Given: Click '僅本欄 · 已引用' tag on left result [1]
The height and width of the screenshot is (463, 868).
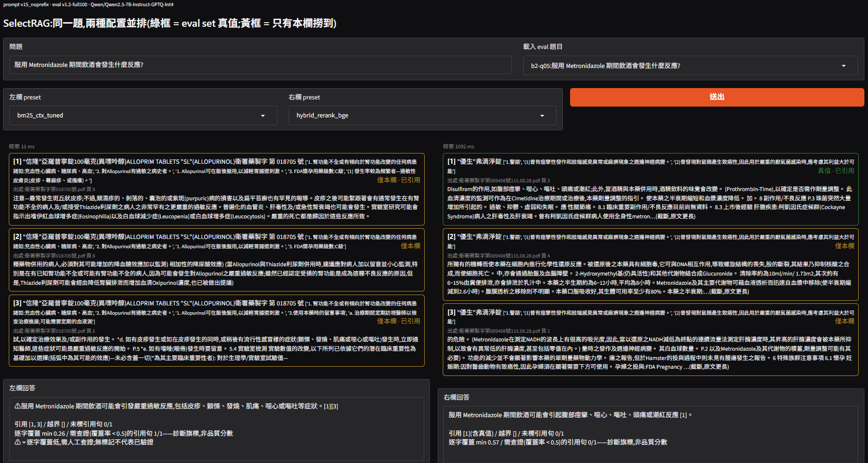Looking at the screenshot, I should pyautogui.click(x=398, y=180).
